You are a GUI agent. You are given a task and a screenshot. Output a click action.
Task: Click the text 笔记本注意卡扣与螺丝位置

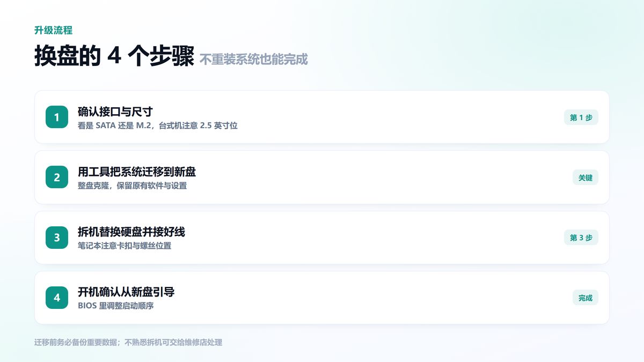125,246
